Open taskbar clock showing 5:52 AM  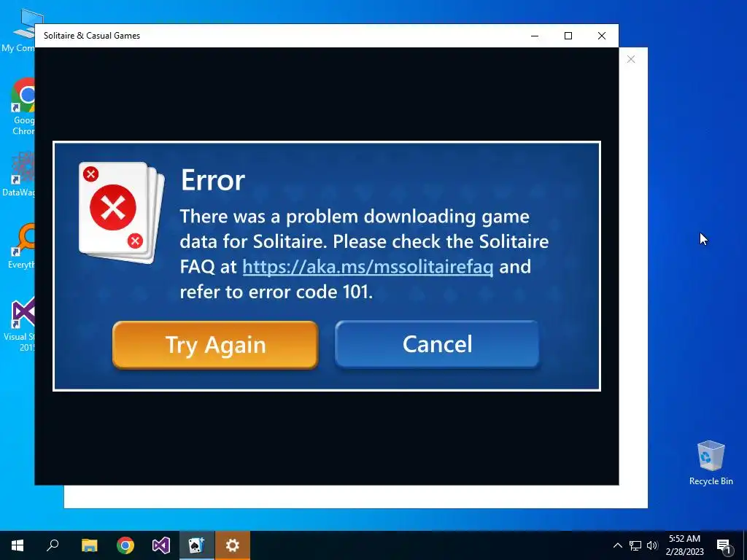pyautogui.click(x=684, y=545)
